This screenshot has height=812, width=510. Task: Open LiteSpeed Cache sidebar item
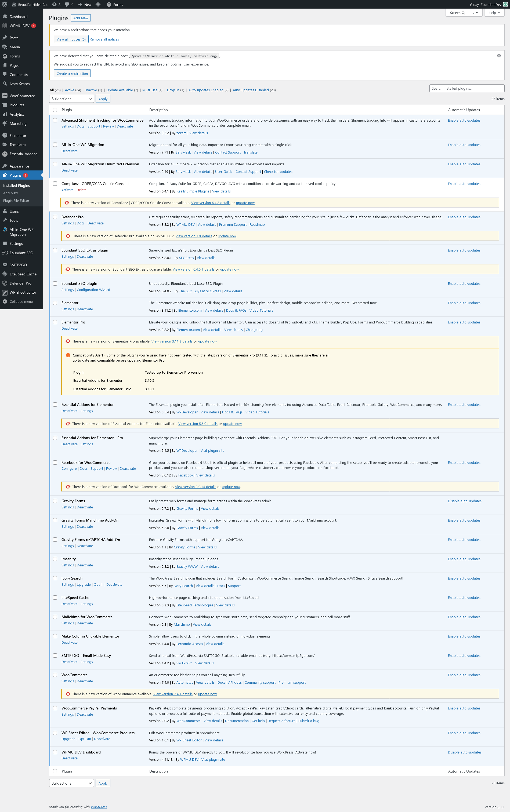coord(23,274)
